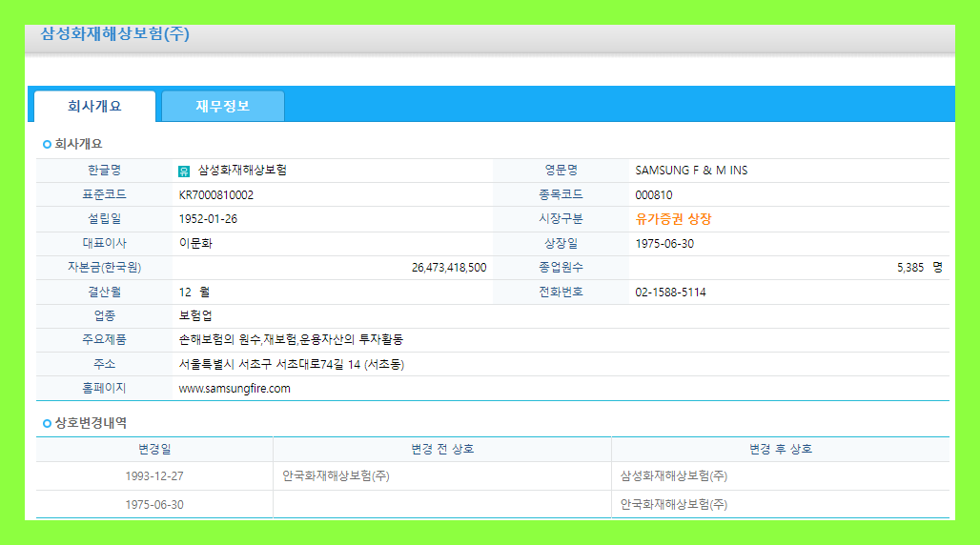The width and height of the screenshot is (980, 545).
Task: Click the bullet icon next to 회사개요 heading
Action: tap(47, 145)
